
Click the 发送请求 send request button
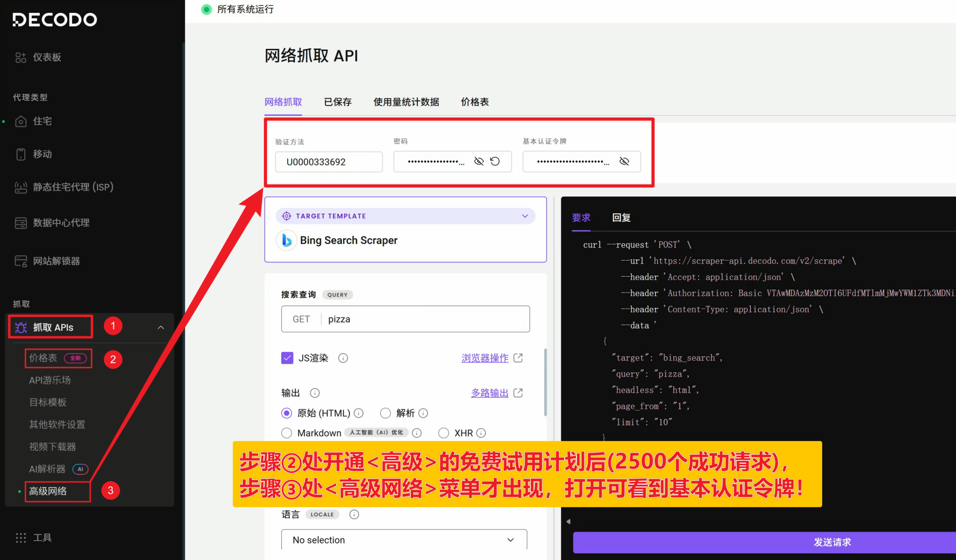[832, 542]
